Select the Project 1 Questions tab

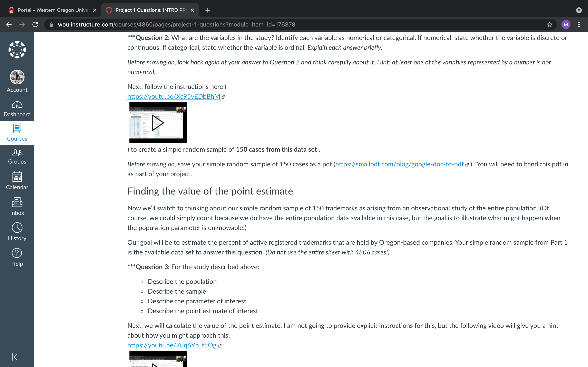point(150,10)
